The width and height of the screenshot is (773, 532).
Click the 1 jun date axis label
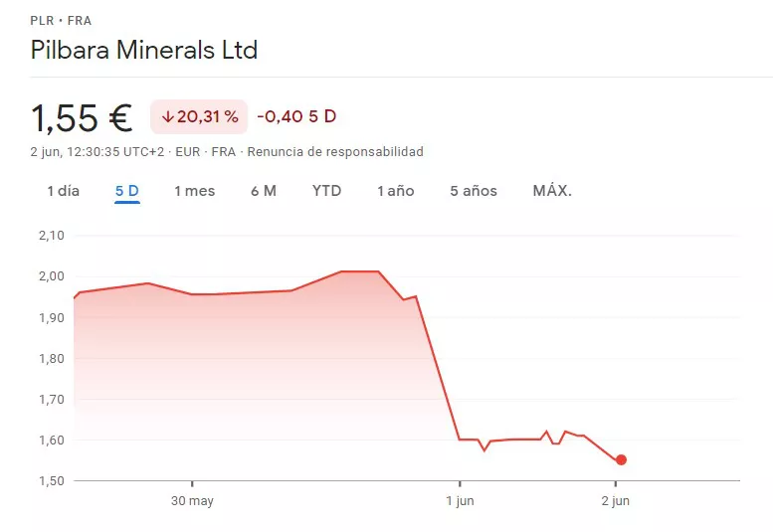(460, 501)
